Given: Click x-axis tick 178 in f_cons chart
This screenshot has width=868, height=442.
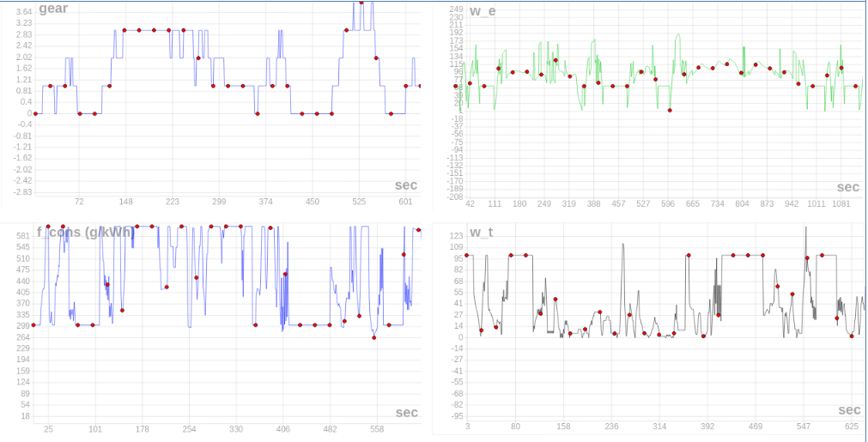Looking at the screenshot, I should (143, 429).
